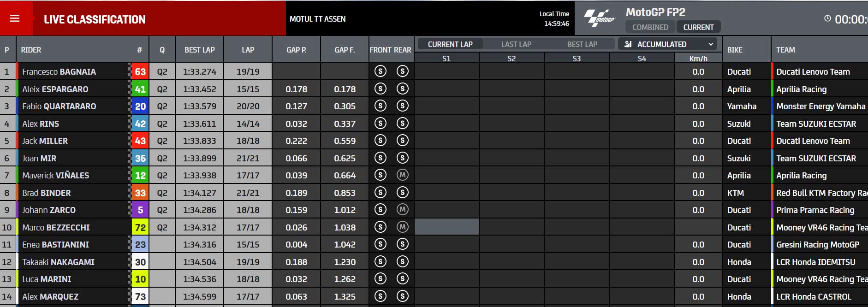Image resolution: width=868 pixels, height=307 pixels.
Task: Sort by the RIDER column header
Action: point(31,50)
